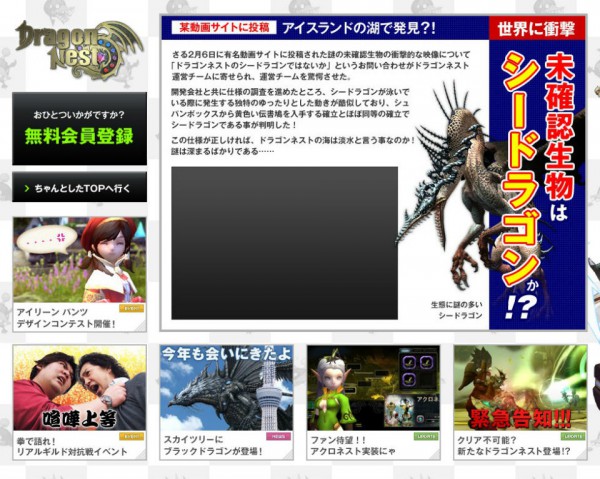Open ファン待望!! アクロネスト実装にゃ caption
This screenshot has width=600, height=479.
click(x=352, y=446)
